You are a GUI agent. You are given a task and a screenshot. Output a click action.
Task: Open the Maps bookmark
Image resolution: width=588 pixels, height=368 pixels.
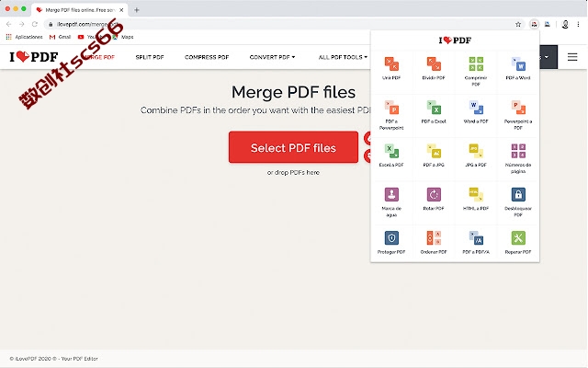(123, 37)
